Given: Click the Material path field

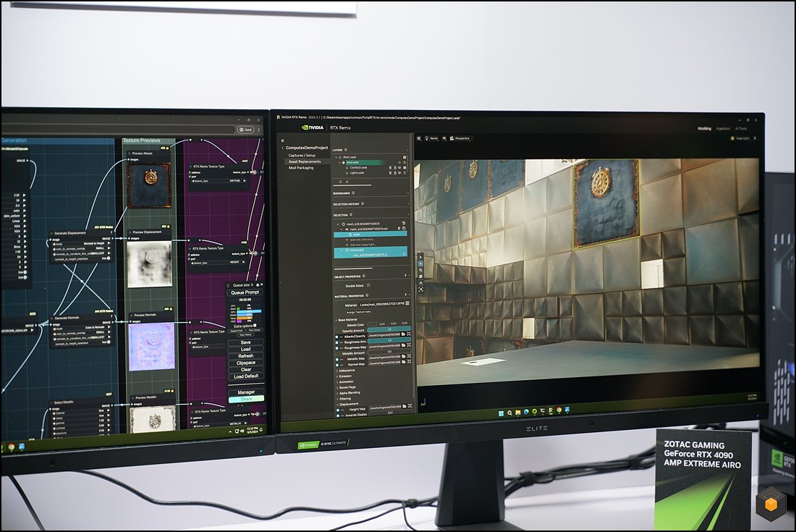Looking at the screenshot, I should click(382, 304).
